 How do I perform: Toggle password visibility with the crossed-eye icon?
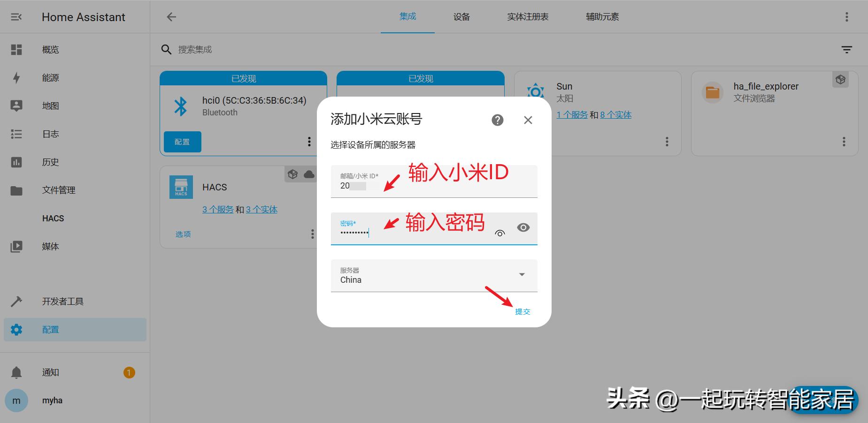[x=499, y=232]
